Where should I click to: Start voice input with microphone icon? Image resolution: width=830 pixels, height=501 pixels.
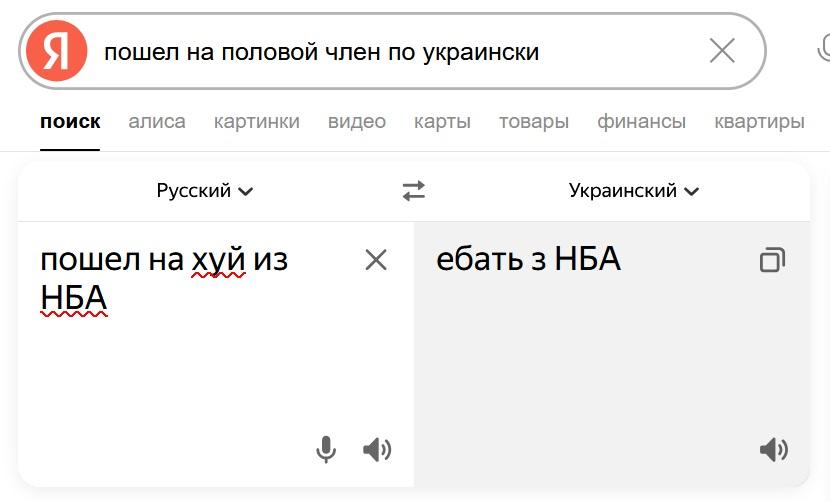click(x=326, y=450)
